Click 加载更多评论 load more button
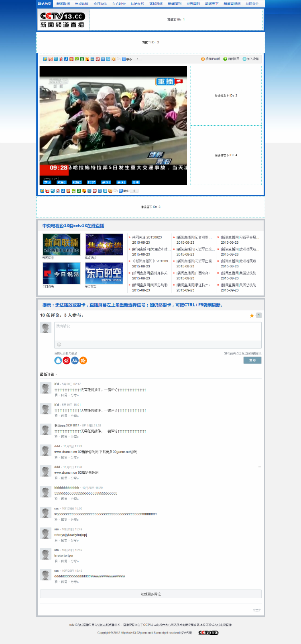This screenshot has width=301, height=644. click(151, 594)
